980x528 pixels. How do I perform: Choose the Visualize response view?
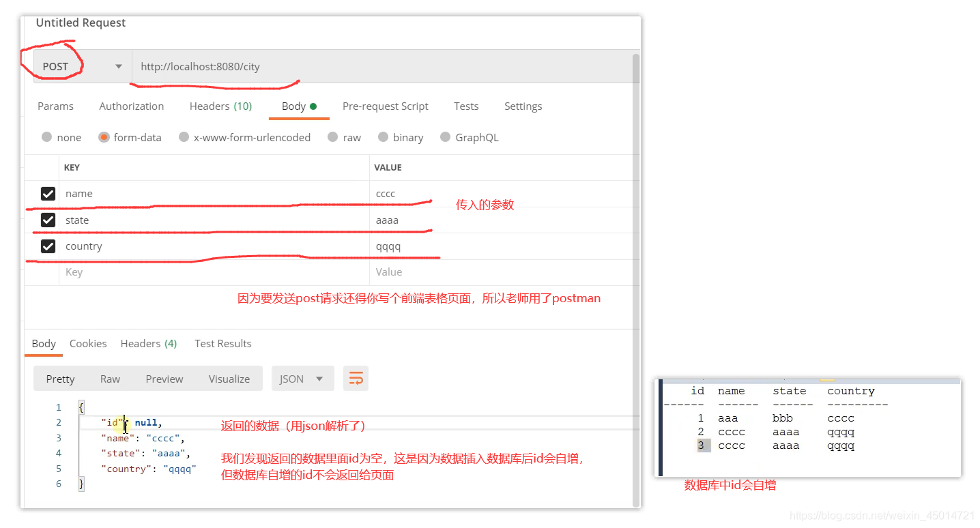229,379
